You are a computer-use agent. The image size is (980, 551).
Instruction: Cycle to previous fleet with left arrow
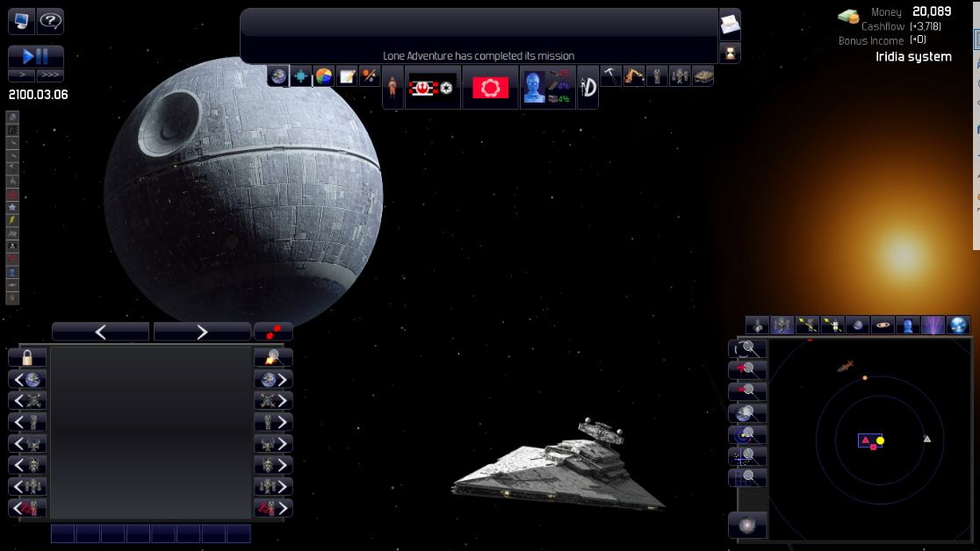(x=27, y=486)
